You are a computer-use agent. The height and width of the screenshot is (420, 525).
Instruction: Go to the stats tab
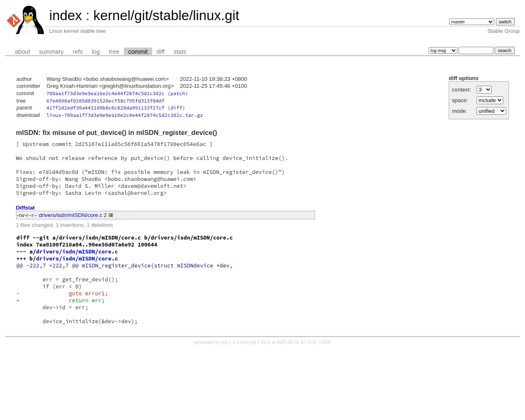point(180,52)
